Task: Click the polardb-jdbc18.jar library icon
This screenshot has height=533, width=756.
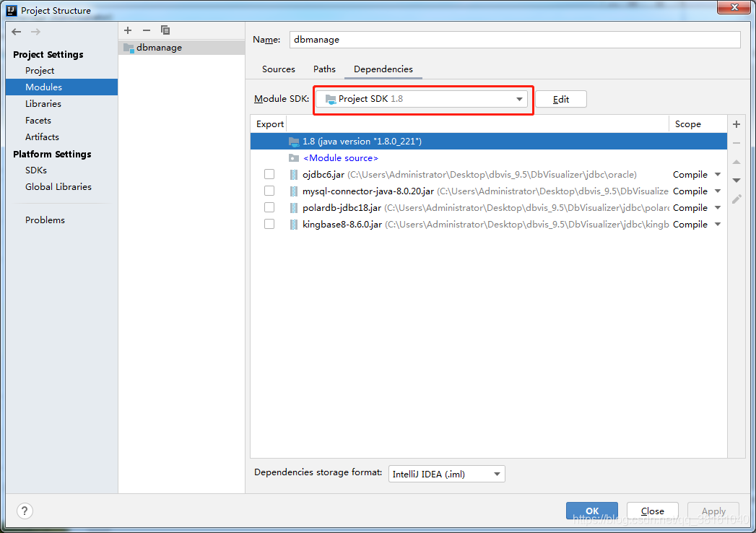Action: point(294,208)
